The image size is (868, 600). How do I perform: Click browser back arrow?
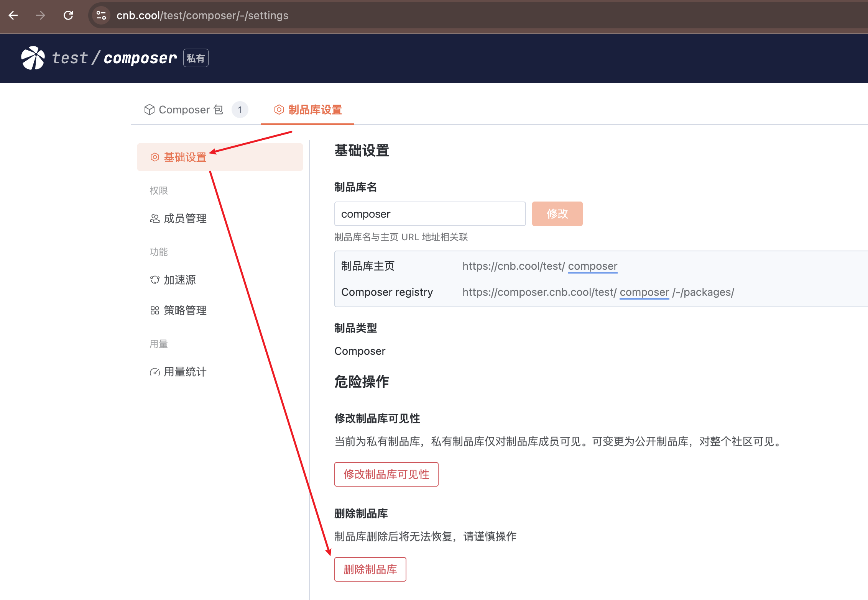pyautogui.click(x=13, y=15)
